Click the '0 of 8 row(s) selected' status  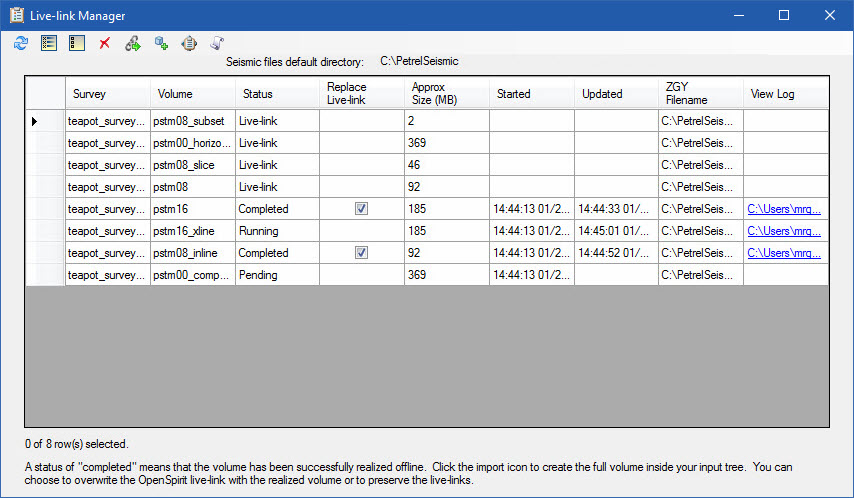pos(77,444)
